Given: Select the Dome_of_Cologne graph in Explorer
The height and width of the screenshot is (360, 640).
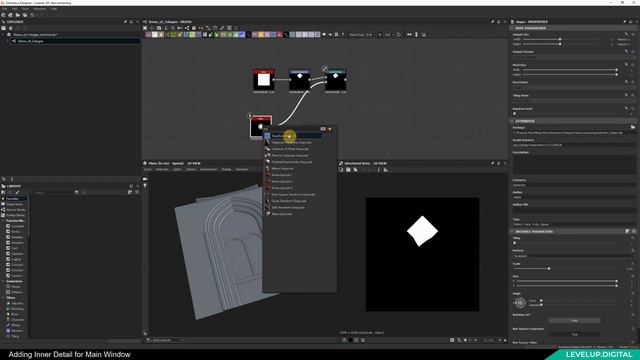Looking at the screenshot, I should coord(30,41).
